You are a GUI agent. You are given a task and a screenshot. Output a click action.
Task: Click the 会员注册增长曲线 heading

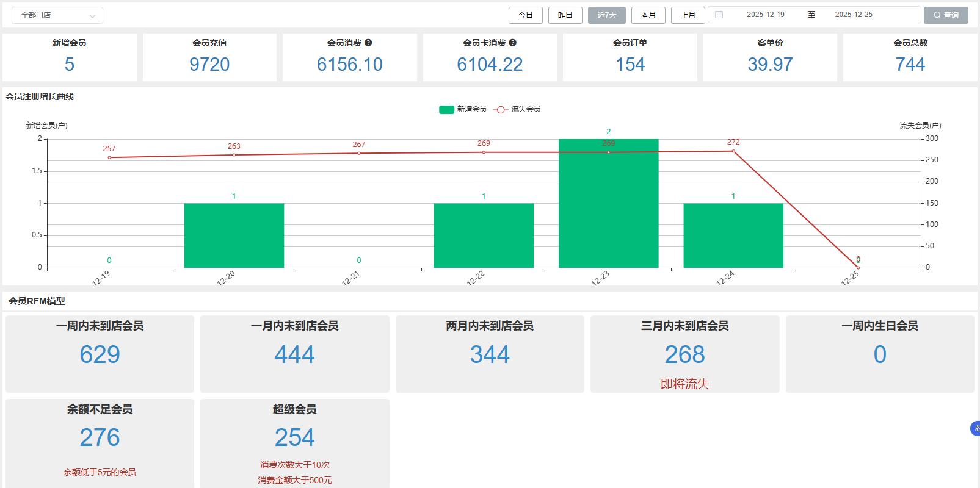pyautogui.click(x=40, y=96)
